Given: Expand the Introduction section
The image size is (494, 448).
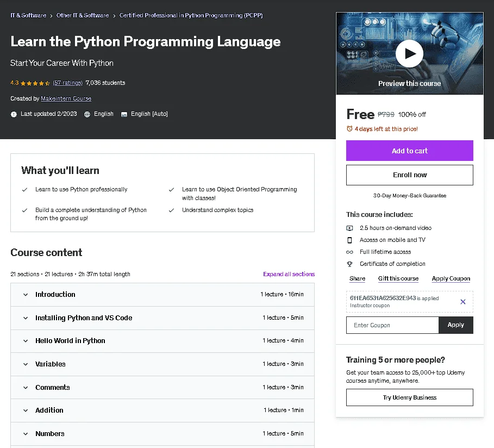Looking at the screenshot, I should click(x=162, y=295).
